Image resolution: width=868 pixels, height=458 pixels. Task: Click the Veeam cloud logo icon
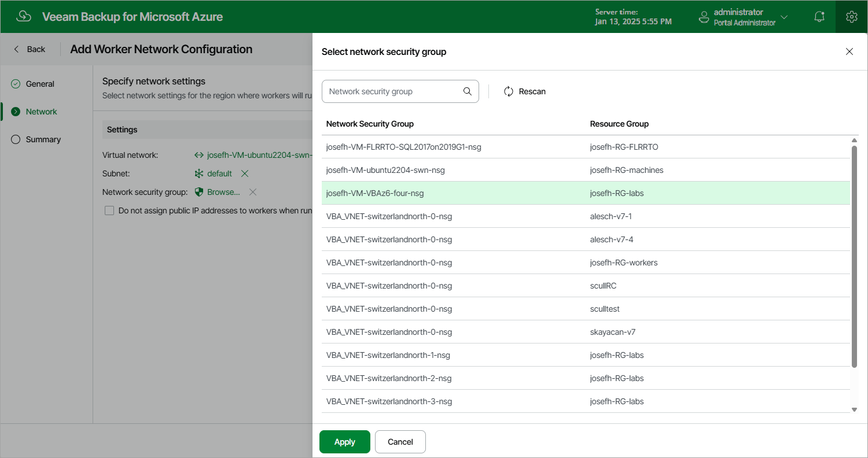(24, 16)
